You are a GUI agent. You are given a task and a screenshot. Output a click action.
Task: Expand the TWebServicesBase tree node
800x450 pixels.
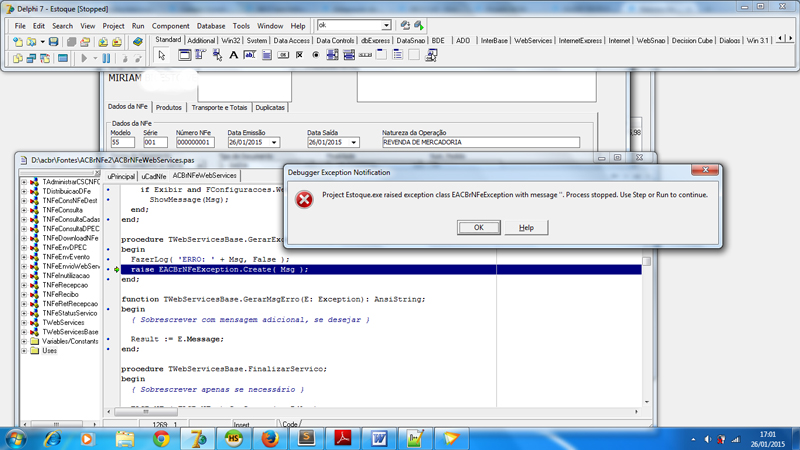pos(24,332)
